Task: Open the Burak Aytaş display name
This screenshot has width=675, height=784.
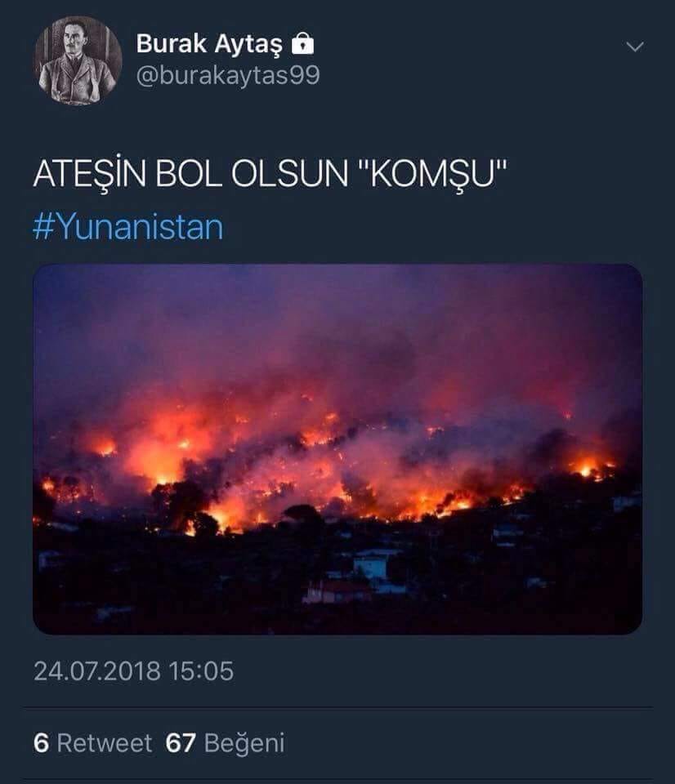Action: pos(209,44)
